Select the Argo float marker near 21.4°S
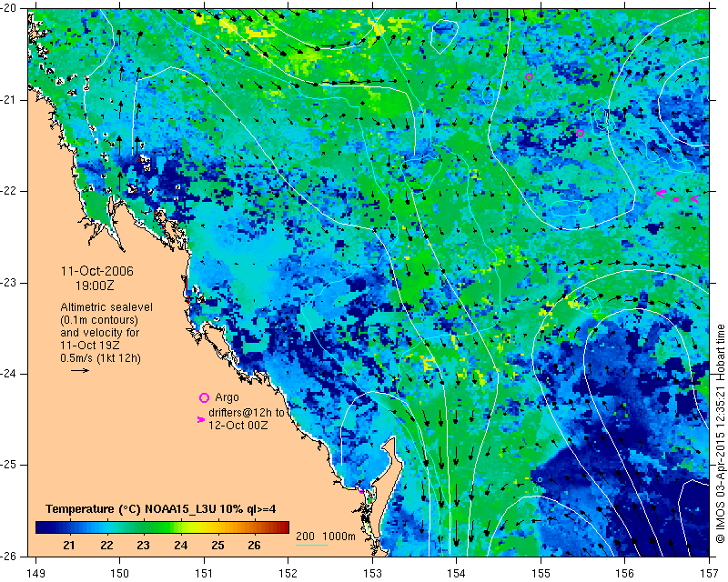The width and height of the screenshot is (728, 582). tap(580, 133)
